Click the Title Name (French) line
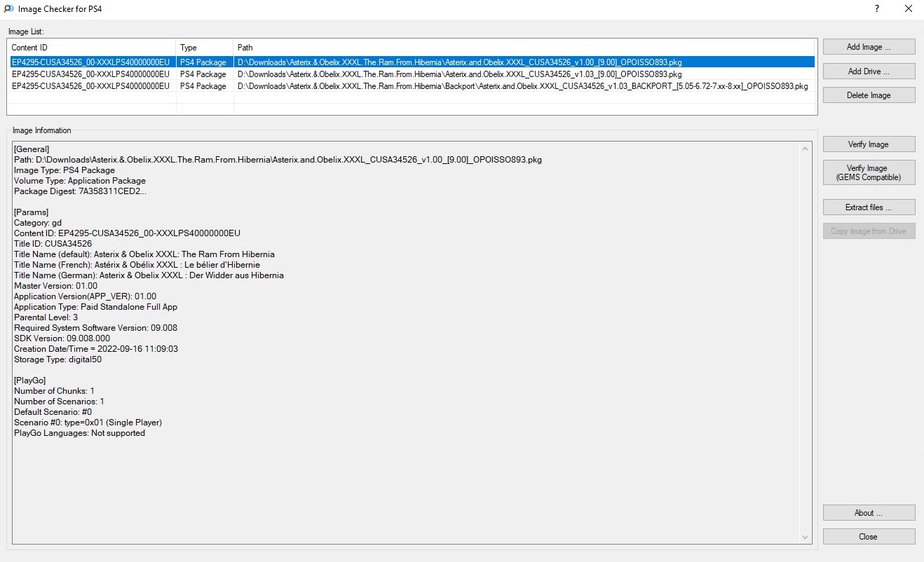Image resolution: width=924 pixels, height=562 pixels. coord(137,265)
